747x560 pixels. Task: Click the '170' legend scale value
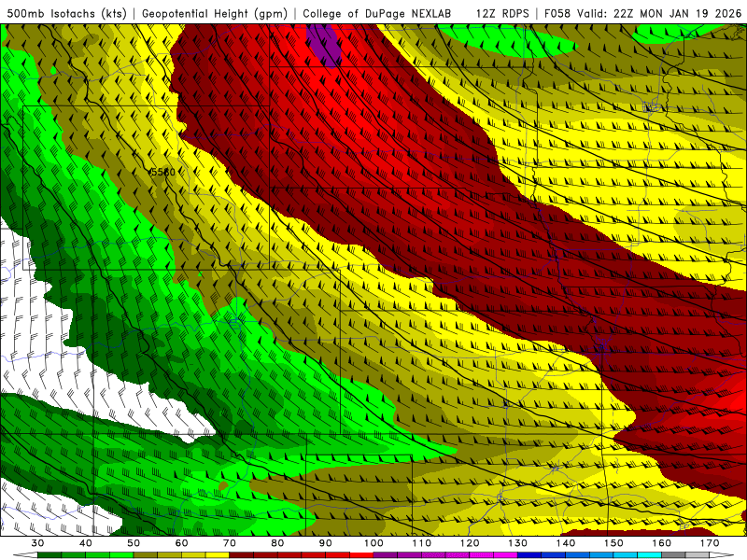click(x=710, y=543)
